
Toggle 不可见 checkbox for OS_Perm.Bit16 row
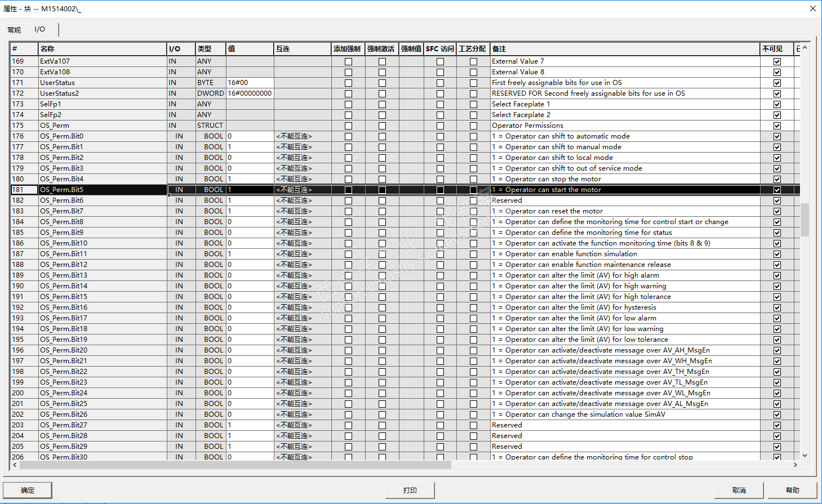coord(777,307)
